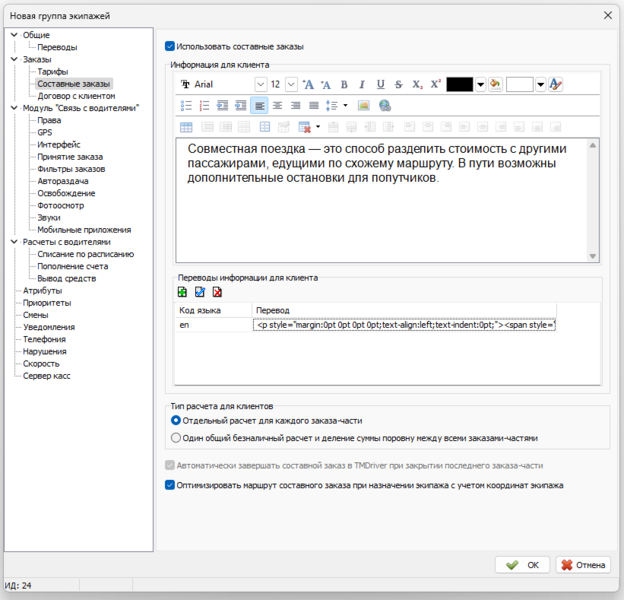The image size is (624, 600).
Task: Add a new translation entry
Action: pos(181,292)
